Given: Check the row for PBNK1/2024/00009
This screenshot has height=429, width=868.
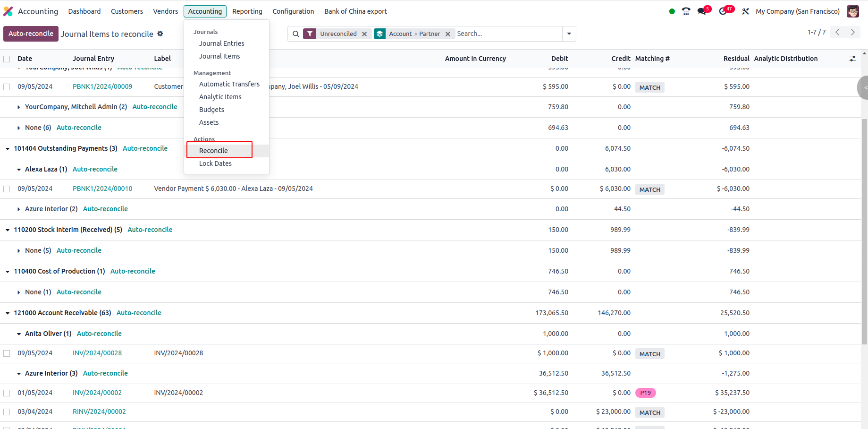Looking at the screenshot, I should click(7, 87).
